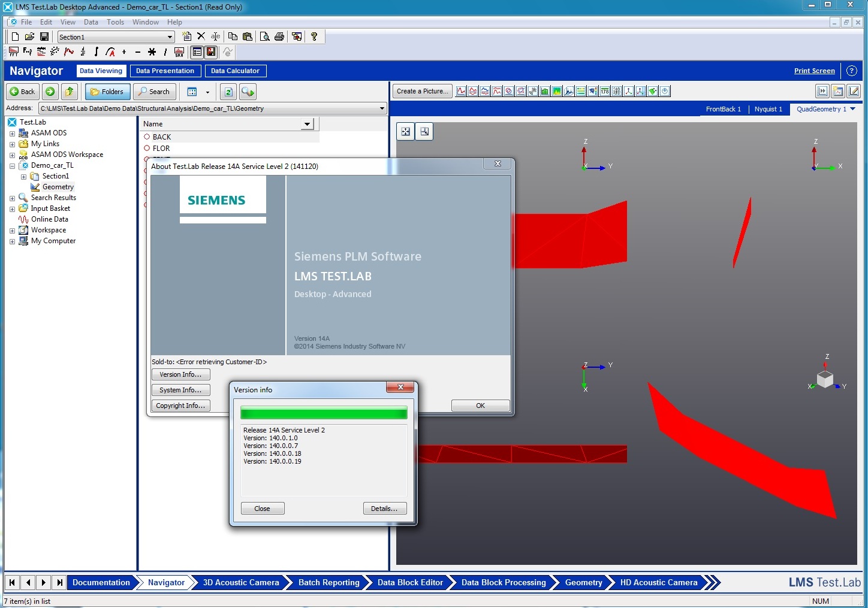Click the System Info... button
The width and height of the screenshot is (868, 608).
(x=180, y=390)
